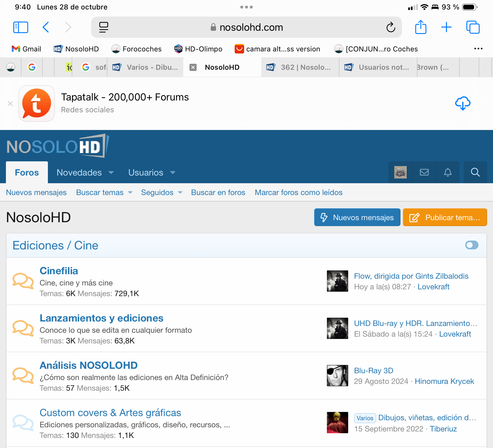Open the Safari sidebar panel
This screenshot has height=448, width=493.
(x=21, y=27)
